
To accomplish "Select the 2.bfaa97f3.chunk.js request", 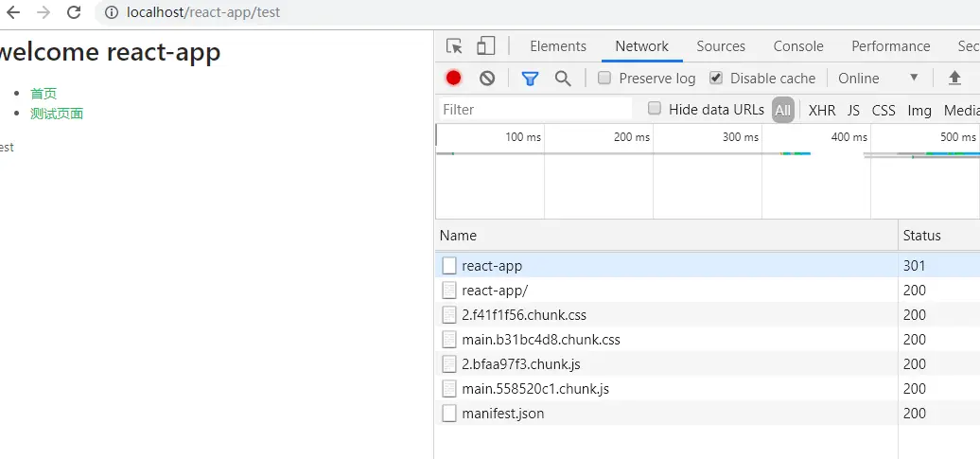I will 708,364.
